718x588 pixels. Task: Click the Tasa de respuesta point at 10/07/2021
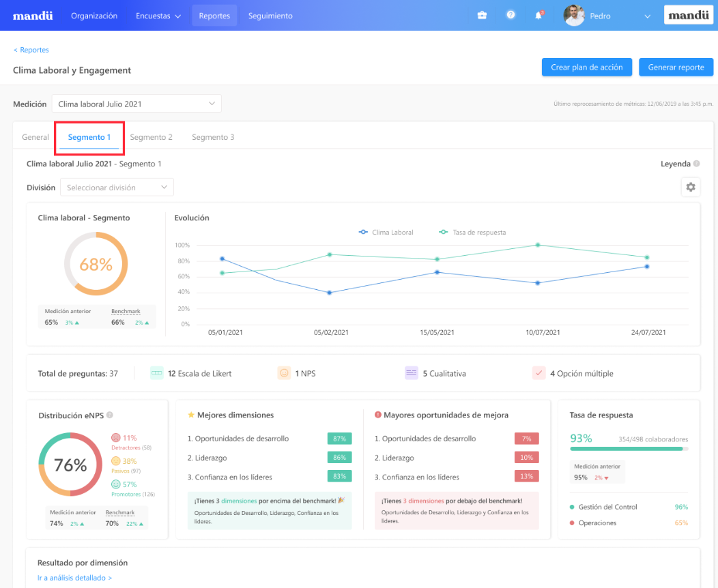tap(538, 245)
